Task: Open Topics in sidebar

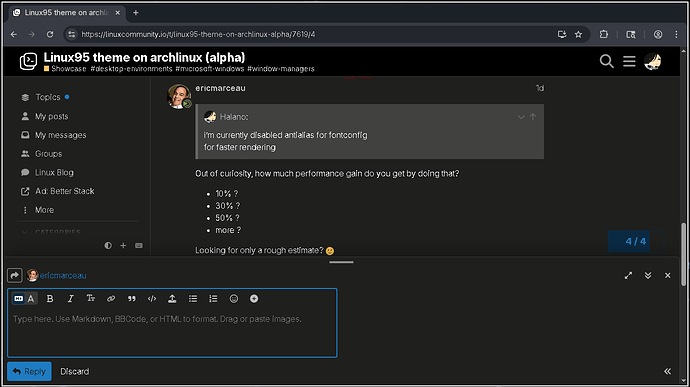Action: 48,97
